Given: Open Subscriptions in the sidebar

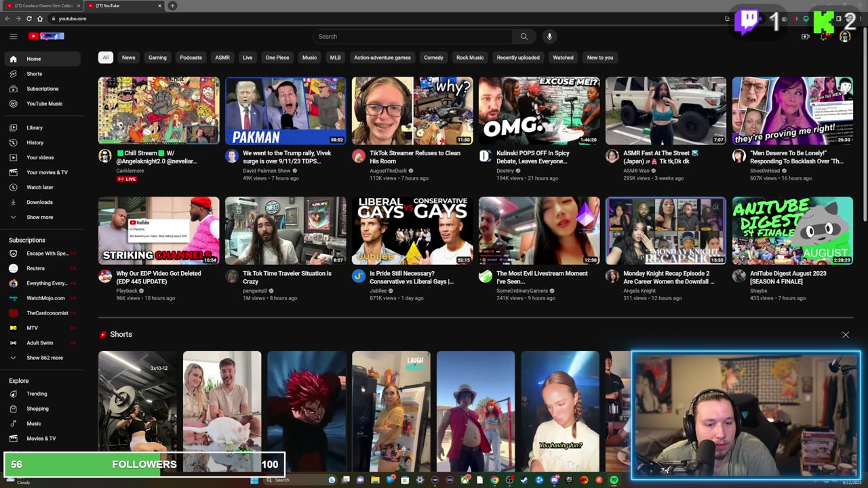Looking at the screenshot, I should point(42,89).
